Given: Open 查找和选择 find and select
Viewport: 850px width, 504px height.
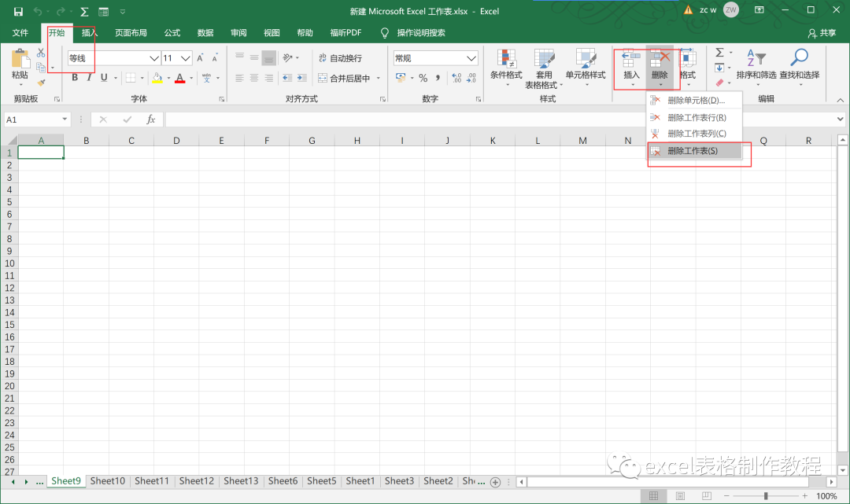Looking at the screenshot, I should click(800, 67).
